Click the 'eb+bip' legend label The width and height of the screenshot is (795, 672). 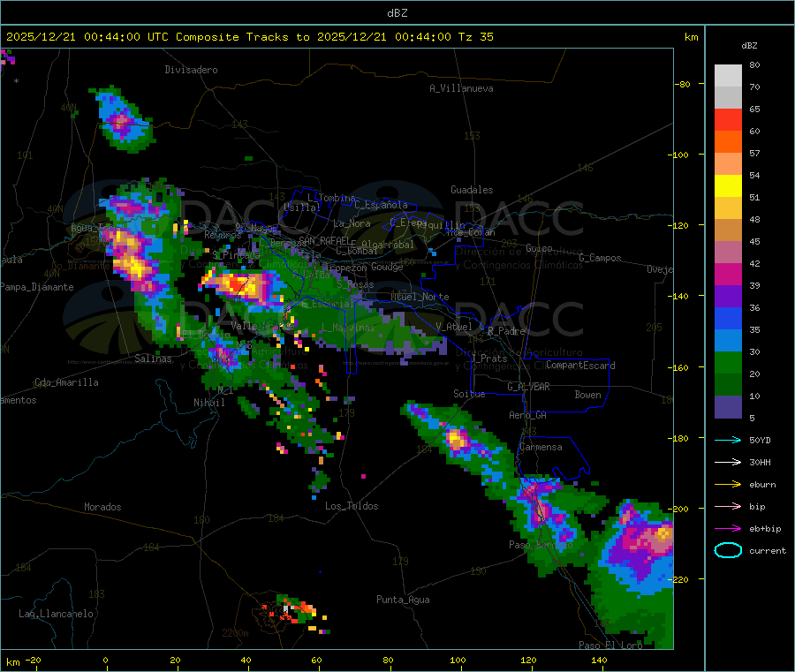click(x=765, y=529)
